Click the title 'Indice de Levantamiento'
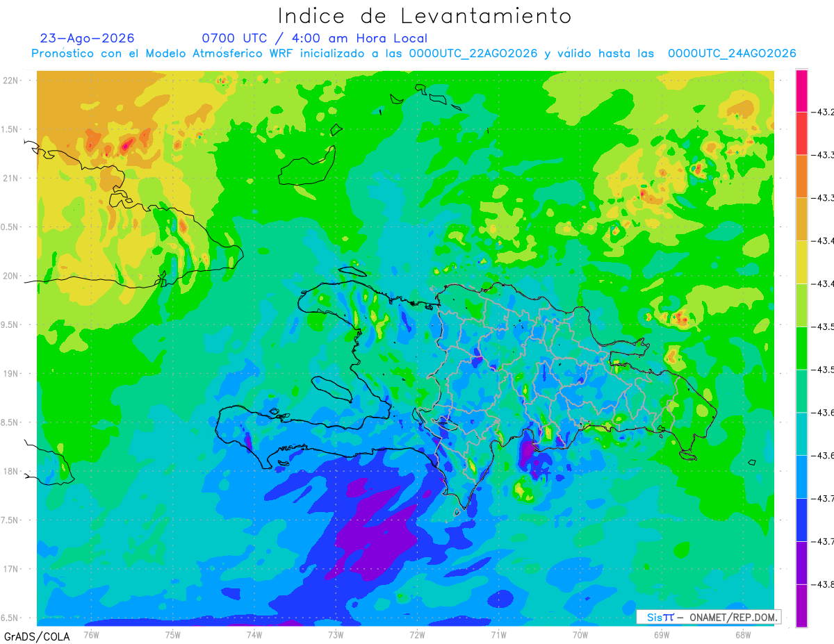The image size is (834, 644). point(425,16)
